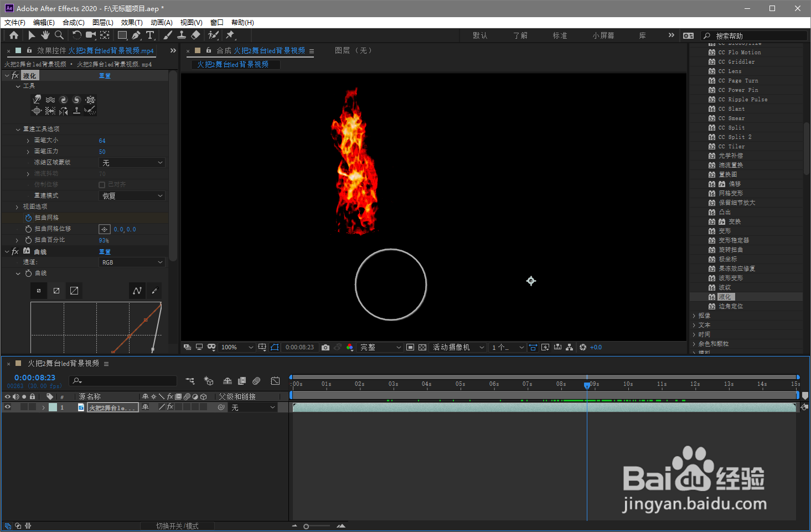This screenshot has width=811, height=532.
Task: Select the Brush tool in the toolbar
Action: click(x=168, y=35)
